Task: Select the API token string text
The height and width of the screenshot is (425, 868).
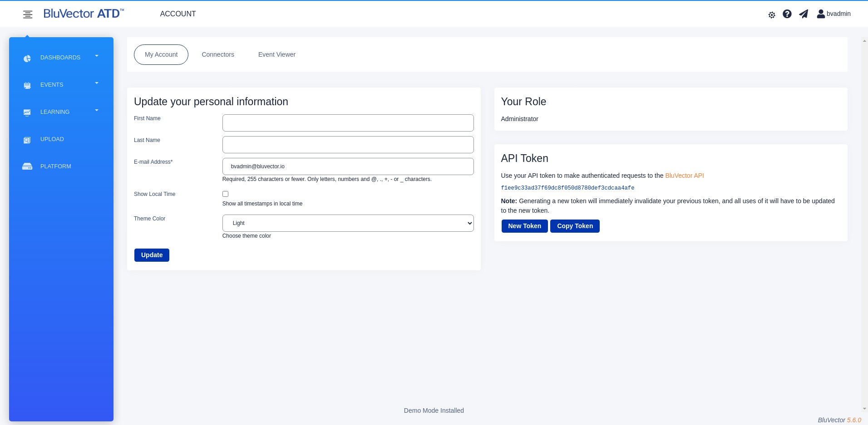Action: coord(567,188)
